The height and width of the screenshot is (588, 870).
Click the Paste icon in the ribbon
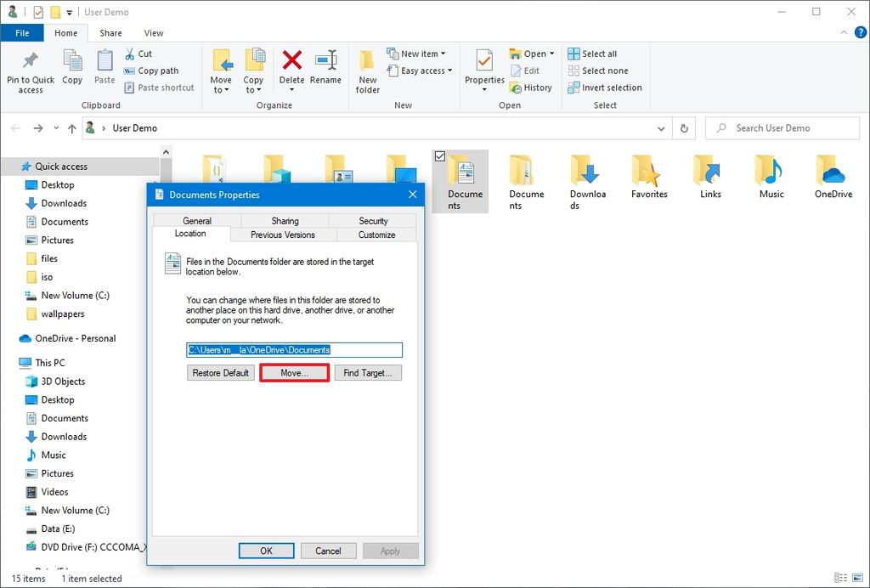point(104,68)
